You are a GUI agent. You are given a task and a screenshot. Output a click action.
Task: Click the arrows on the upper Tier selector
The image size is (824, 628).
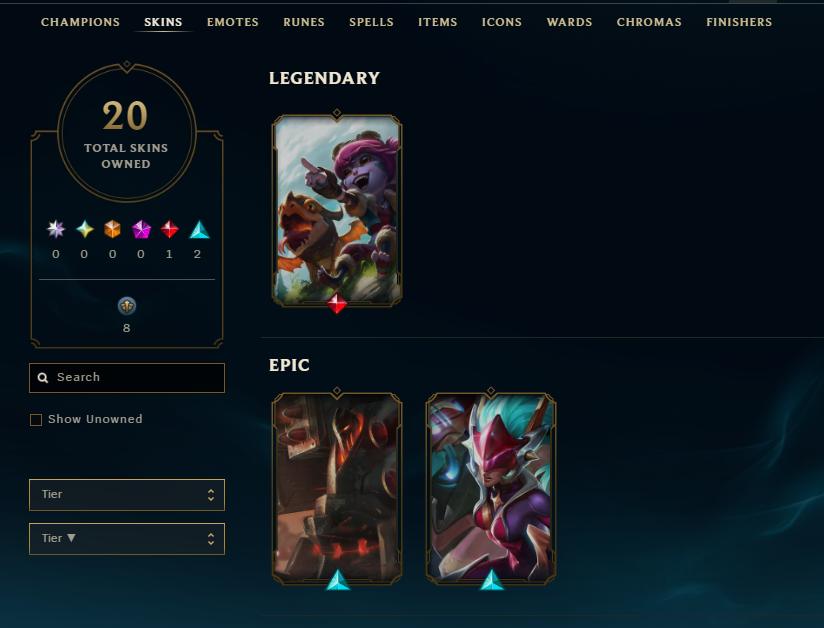tap(211, 495)
